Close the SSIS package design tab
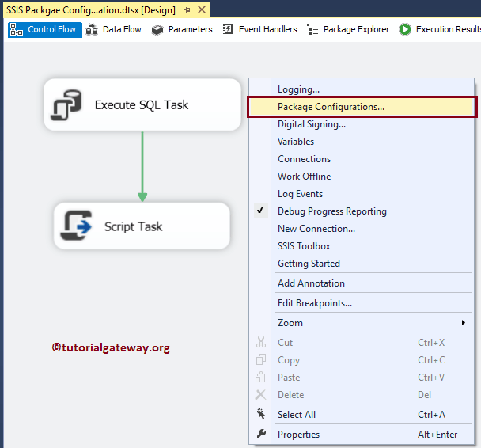This screenshot has height=448, width=481. tap(202, 9)
